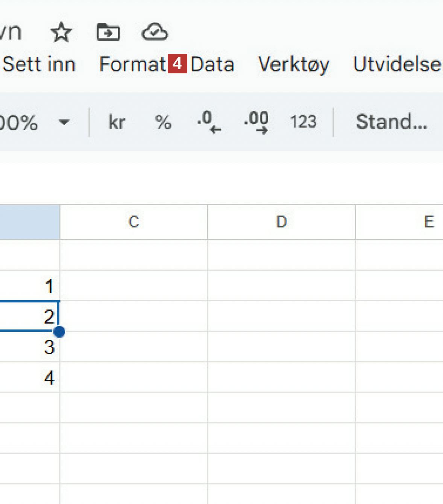This screenshot has width=443, height=504.
Task: Click the blue fill handle dot
Action: click(59, 332)
